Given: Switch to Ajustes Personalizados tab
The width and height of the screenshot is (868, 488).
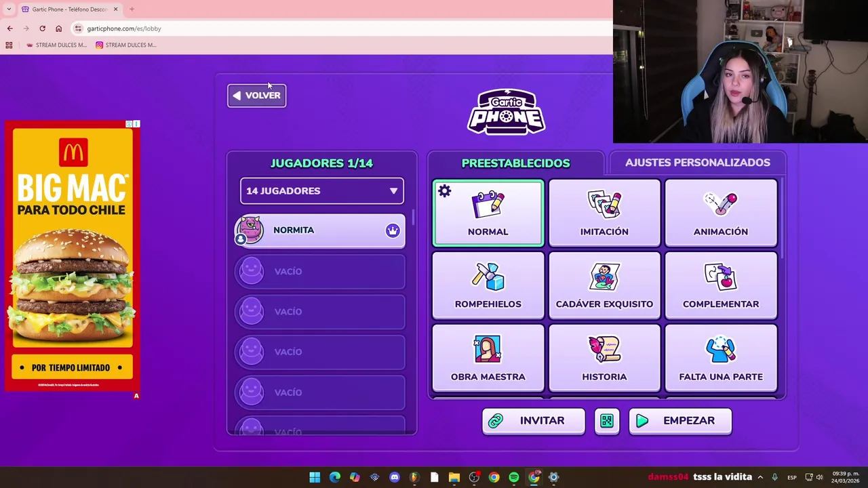Looking at the screenshot, I should (698, 163).
